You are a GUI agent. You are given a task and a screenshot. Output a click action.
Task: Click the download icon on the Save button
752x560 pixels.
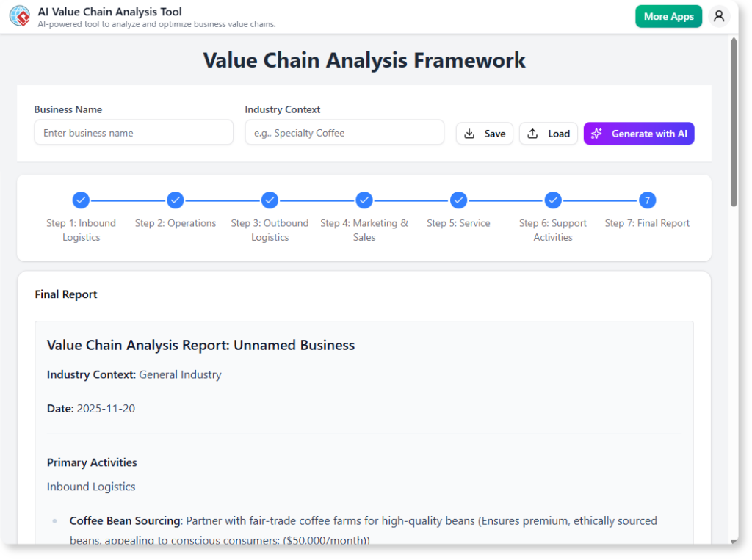click(x=471, y=134)
